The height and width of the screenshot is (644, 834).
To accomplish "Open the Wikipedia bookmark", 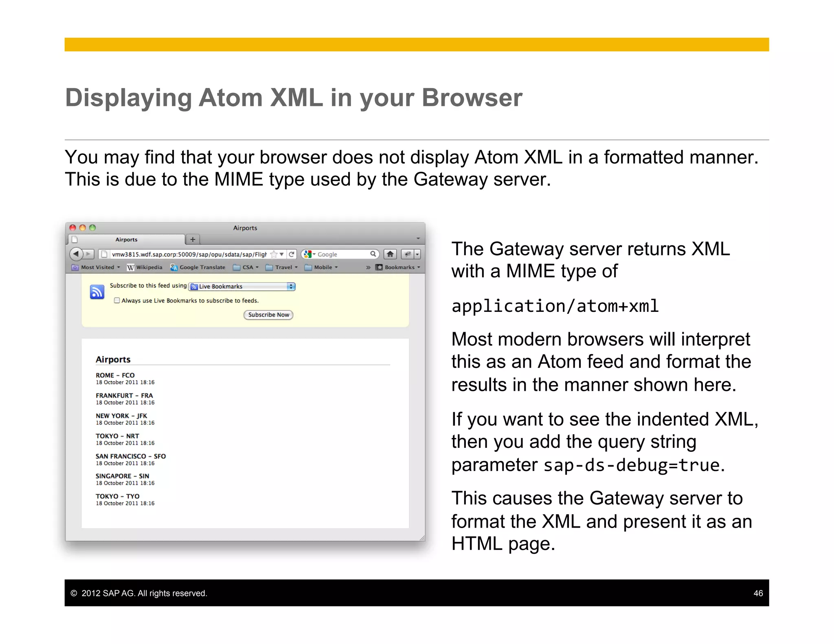I will click(145, 267).
